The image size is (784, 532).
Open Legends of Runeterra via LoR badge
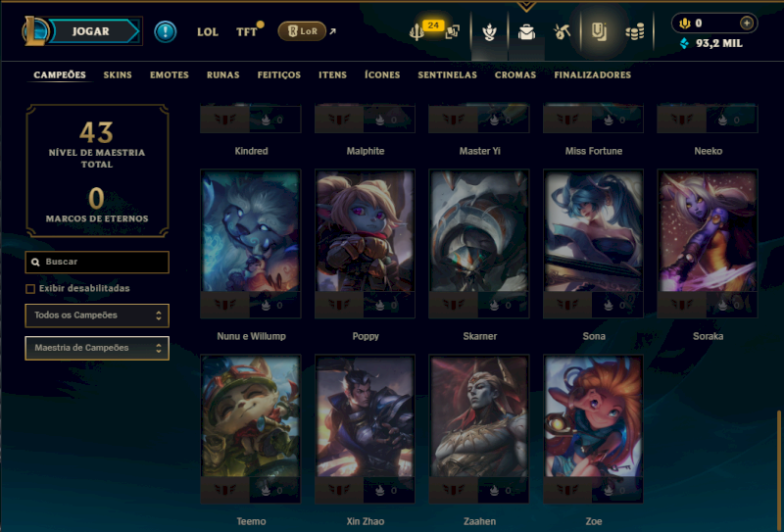[x=302, y=31]
